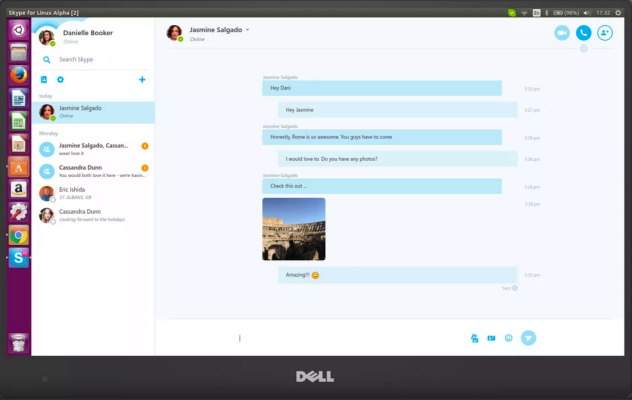Expand Jasmine Salgado name dropdown arrow

coord(247,30)
